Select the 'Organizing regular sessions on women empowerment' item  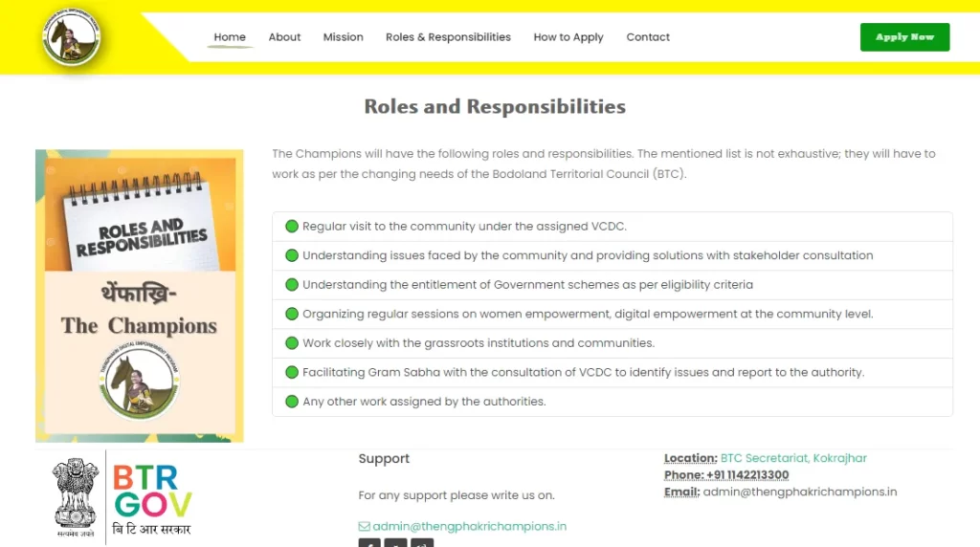[x=612, y=314]
